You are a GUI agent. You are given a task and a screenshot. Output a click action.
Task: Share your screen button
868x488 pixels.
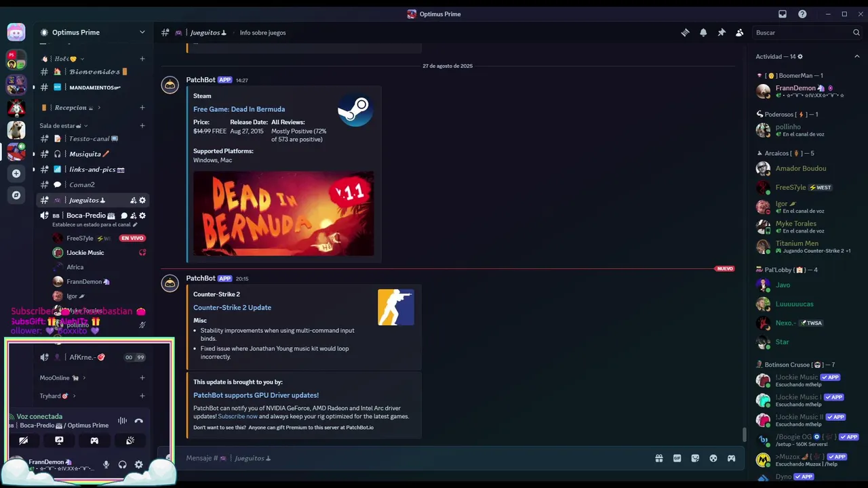pos(59,441)
